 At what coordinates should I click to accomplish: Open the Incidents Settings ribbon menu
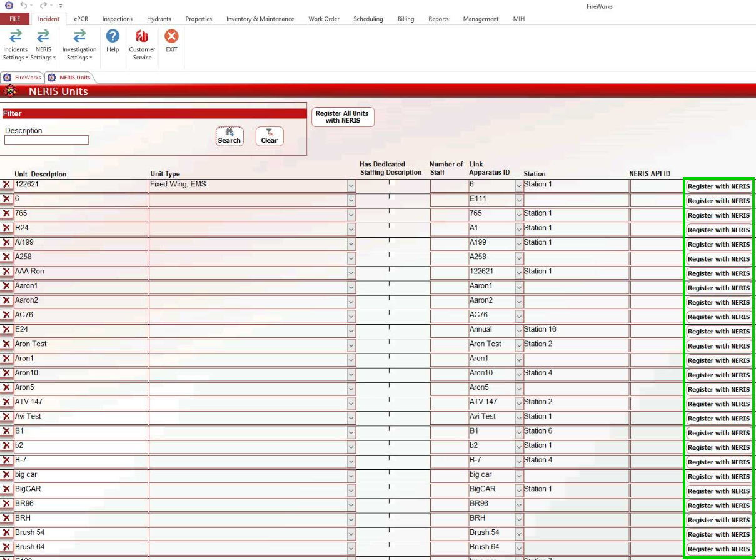(x=15, y=45)
